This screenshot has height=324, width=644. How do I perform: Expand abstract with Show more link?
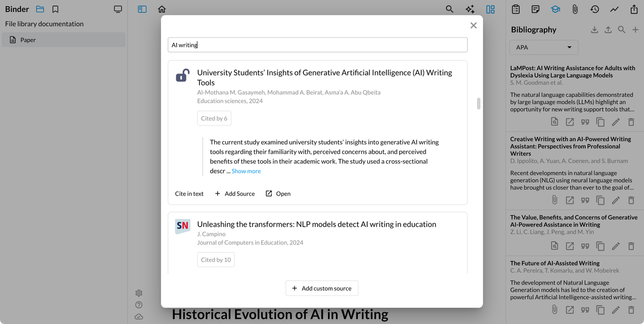246,171
